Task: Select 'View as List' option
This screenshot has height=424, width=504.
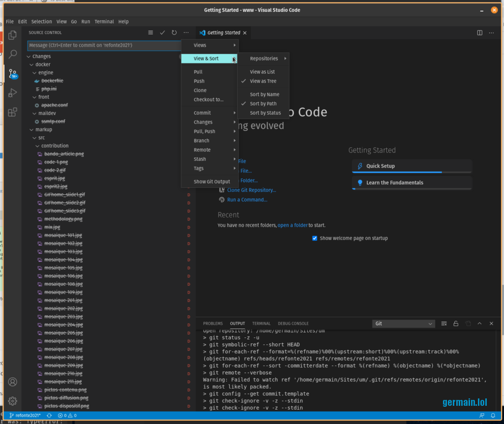Action: tap(262, 72)
